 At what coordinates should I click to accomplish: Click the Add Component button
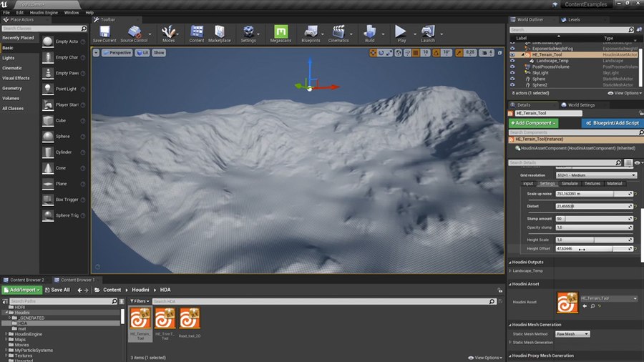(x=533, y=123)
